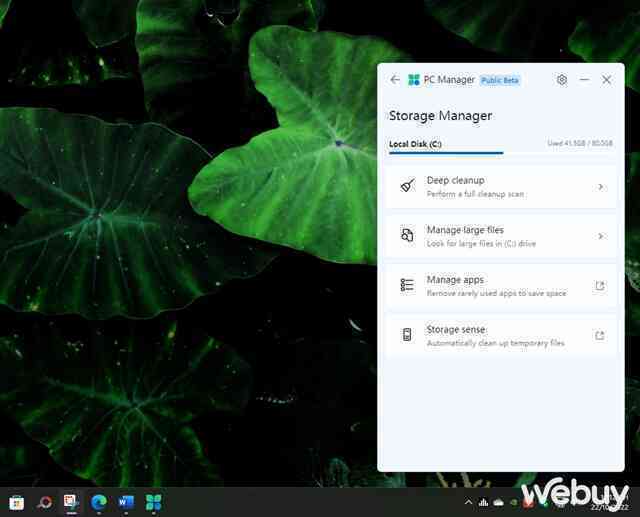Screen dimensions: 640x517
Task: Expand Deep cleanup chevron arrow
Action: (600, 187)
